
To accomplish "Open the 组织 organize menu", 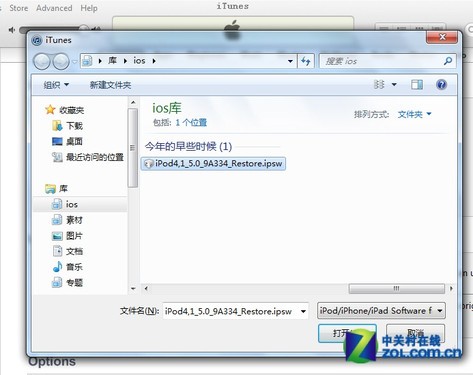I will coord(56,85).
